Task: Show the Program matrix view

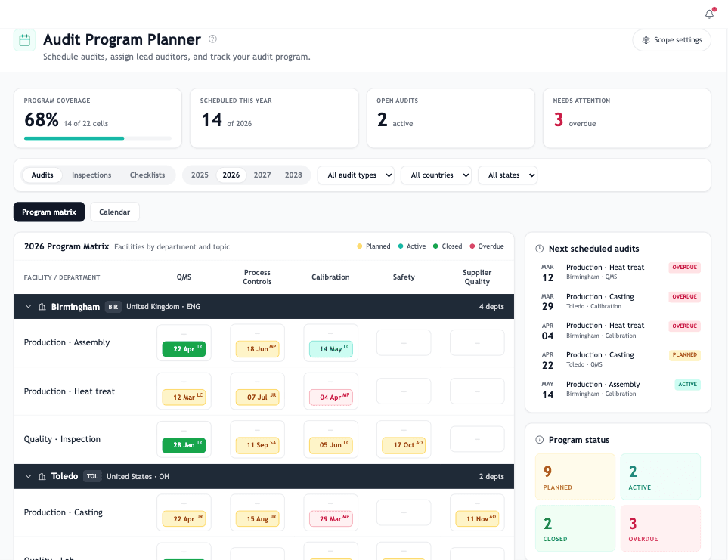Action: click(49, 212)
